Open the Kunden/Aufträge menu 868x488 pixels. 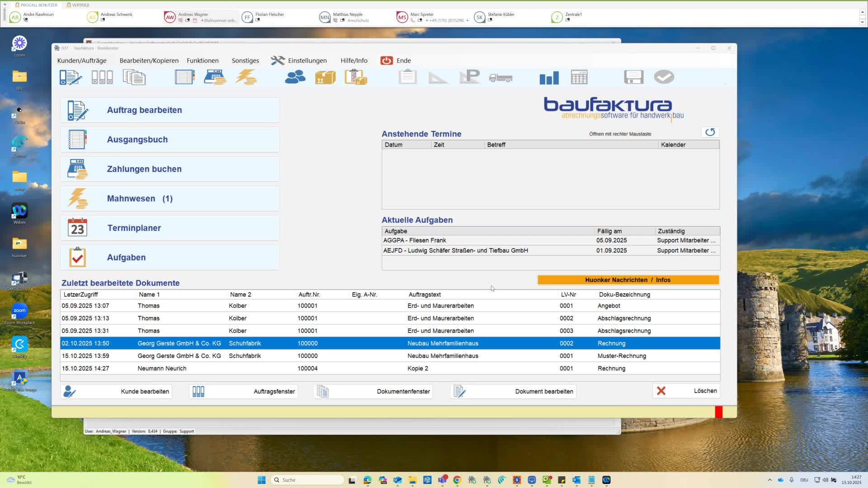[x=82, y=61]
